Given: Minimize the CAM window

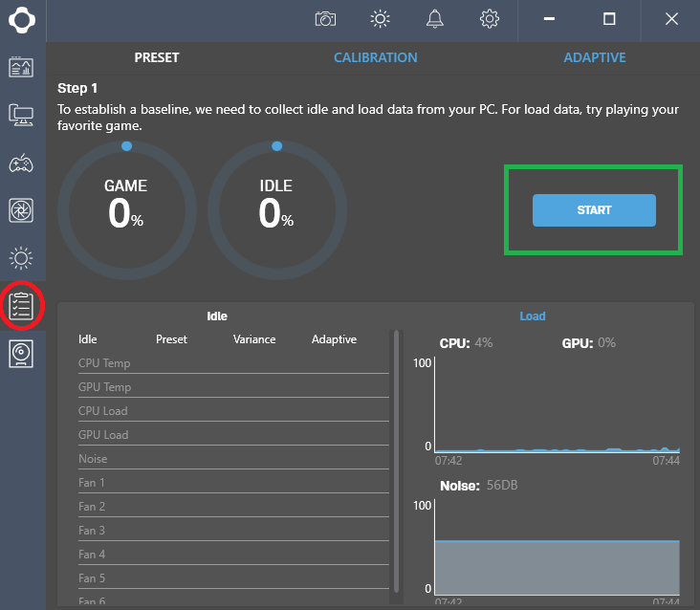Looking at the screenshot, I should pos(549,19).
